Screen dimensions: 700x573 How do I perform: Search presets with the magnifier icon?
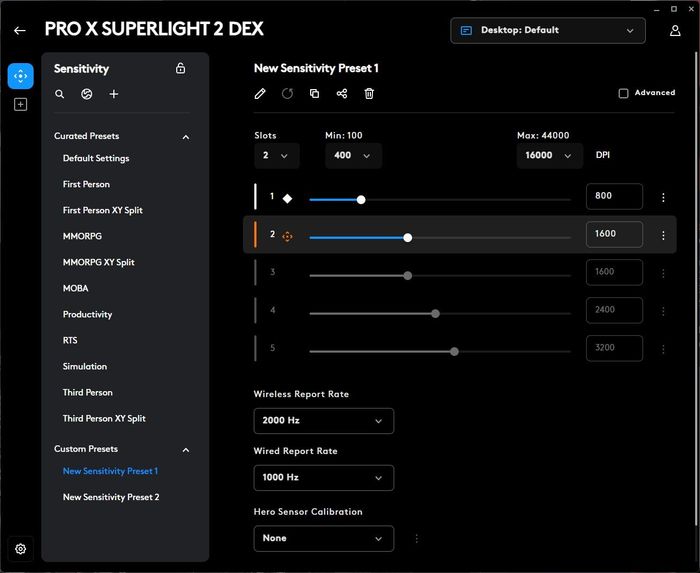59,94
